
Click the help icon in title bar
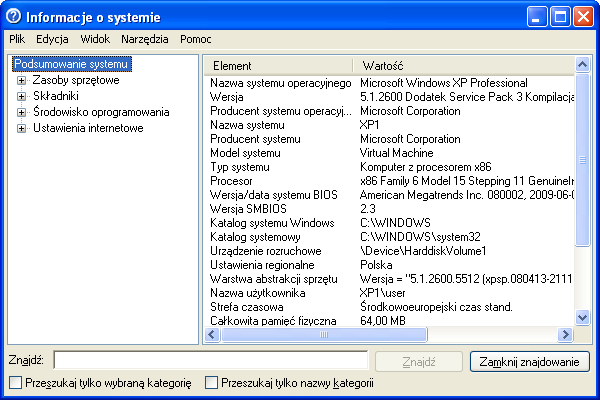14,17
